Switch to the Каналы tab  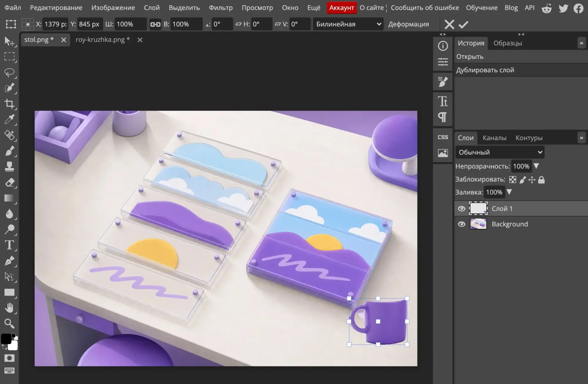pos(494,138)
